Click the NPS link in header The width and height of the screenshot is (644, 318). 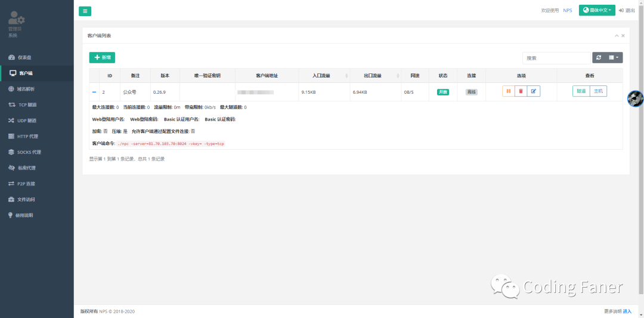(568, 10)
